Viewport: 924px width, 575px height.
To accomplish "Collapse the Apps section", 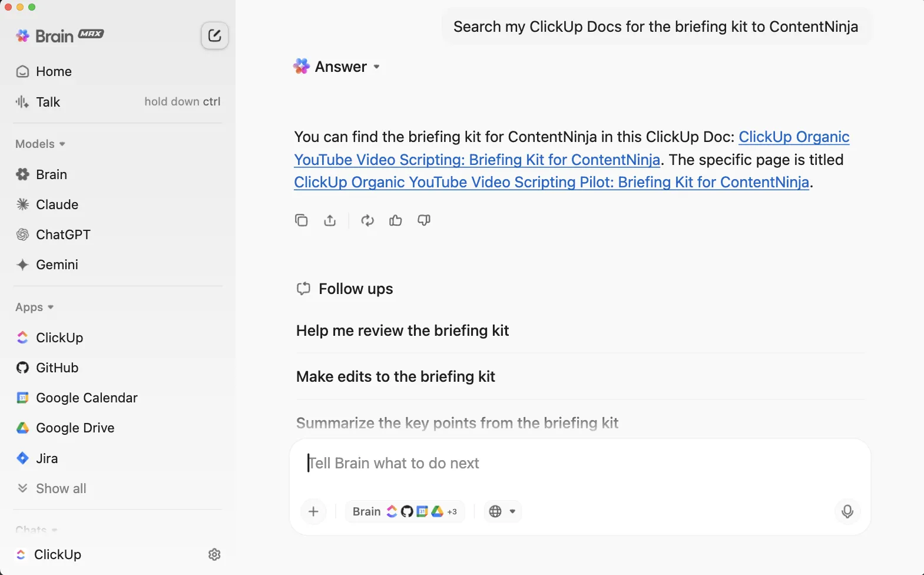I will [34, 307].
